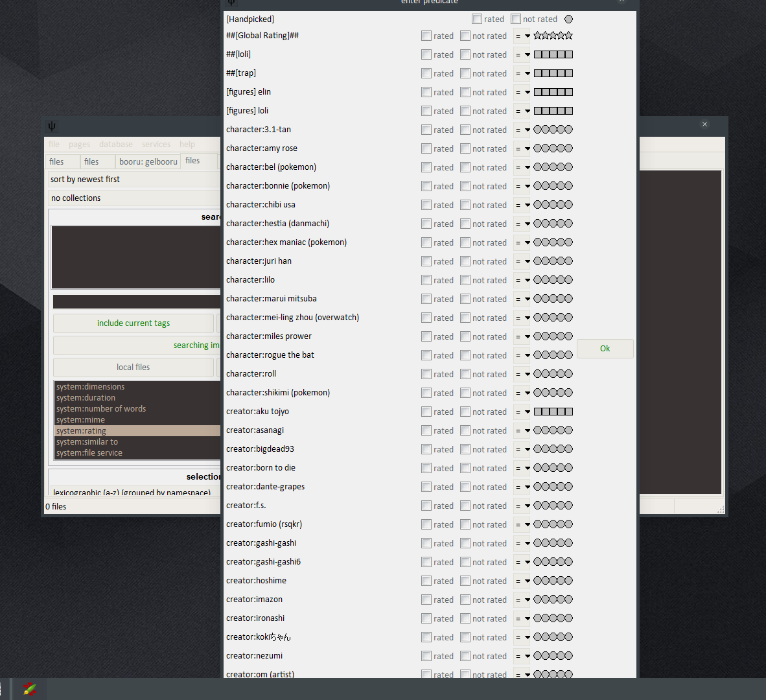Click the character:3.1-tan circles rating control
766x700 pixels.
553,130
